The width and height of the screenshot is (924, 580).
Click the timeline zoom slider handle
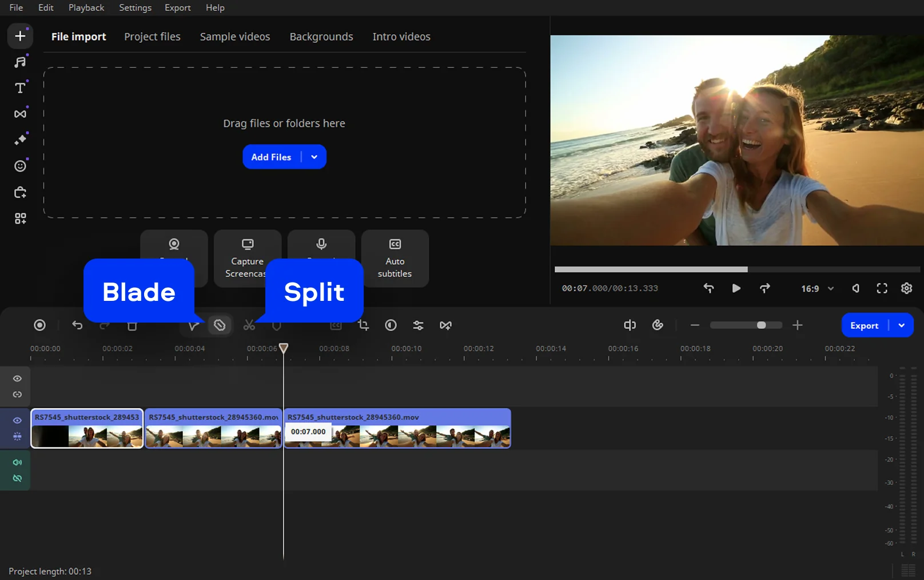pos(761,325)
